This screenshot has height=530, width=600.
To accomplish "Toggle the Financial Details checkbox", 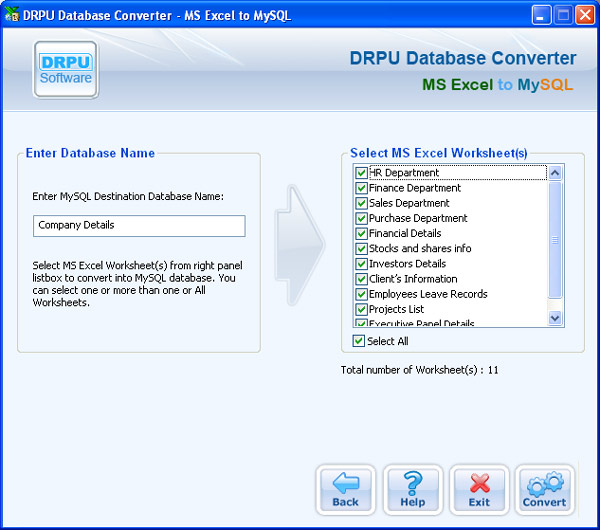I will pos(361,233).
